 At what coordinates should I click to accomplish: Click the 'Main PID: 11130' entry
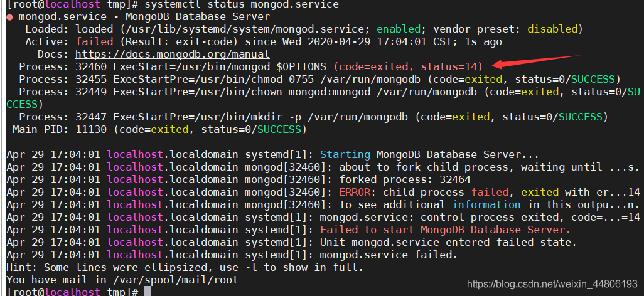[60, 130]
